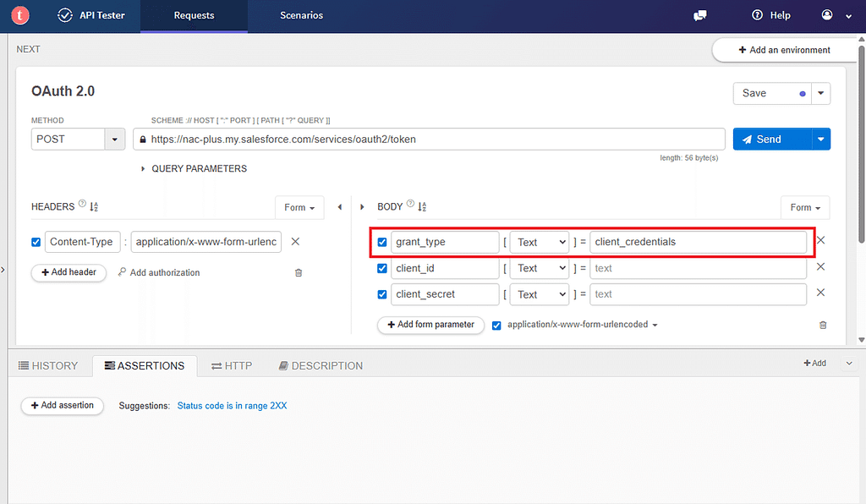Click the grant_type value field
This screenshot has width=866, height=504.
698,242
